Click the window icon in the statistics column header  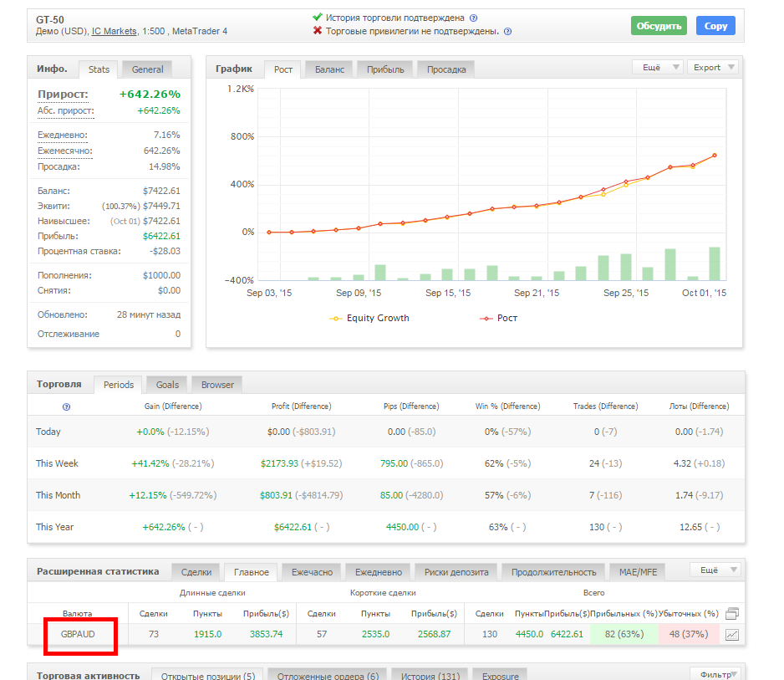[x=732, y=613]
